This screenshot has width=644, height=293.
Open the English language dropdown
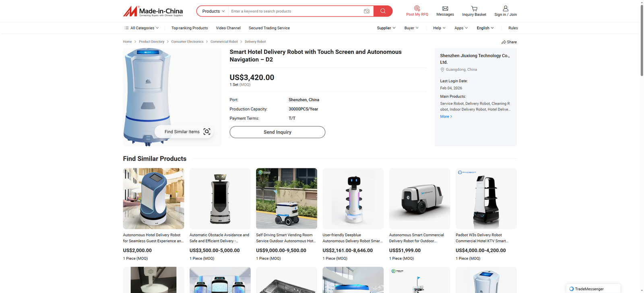pyautogui.click(x=485, y=28)
